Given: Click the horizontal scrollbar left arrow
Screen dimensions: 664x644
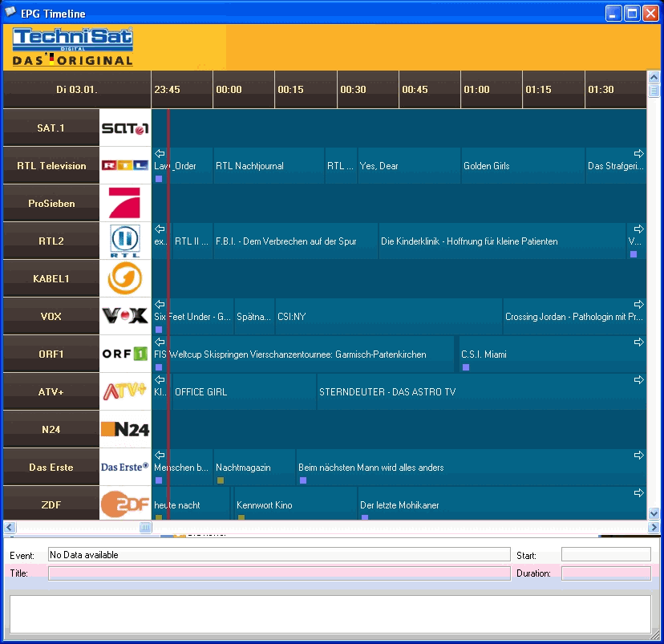Looking at the screenshot, I should pos(10,527).
